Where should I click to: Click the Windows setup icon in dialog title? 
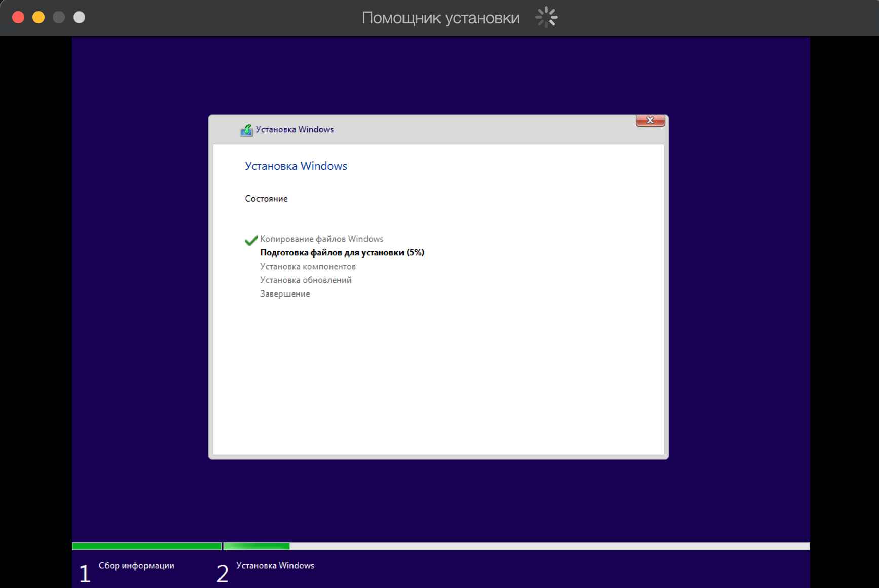(x=246, y=130)
